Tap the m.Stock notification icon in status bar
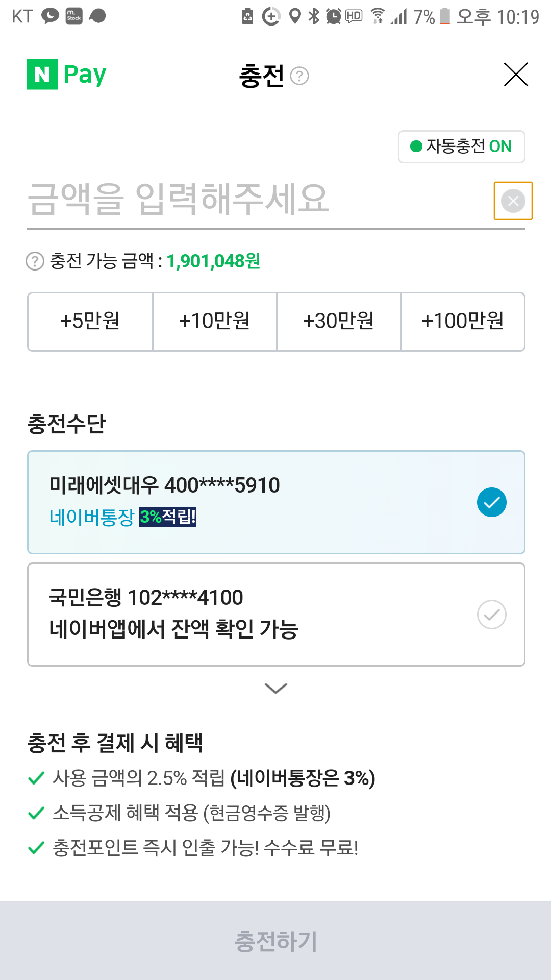The height and width of the screenshot is (980, 551). [74, 16]
